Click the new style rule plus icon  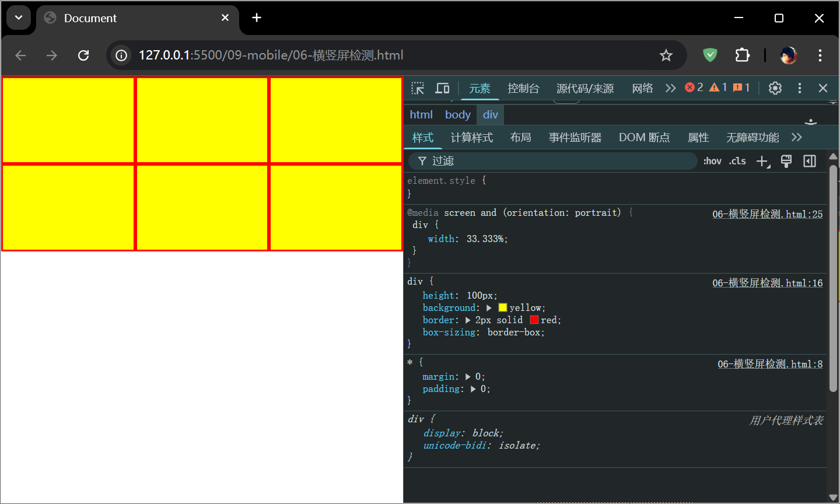(762, 162)
